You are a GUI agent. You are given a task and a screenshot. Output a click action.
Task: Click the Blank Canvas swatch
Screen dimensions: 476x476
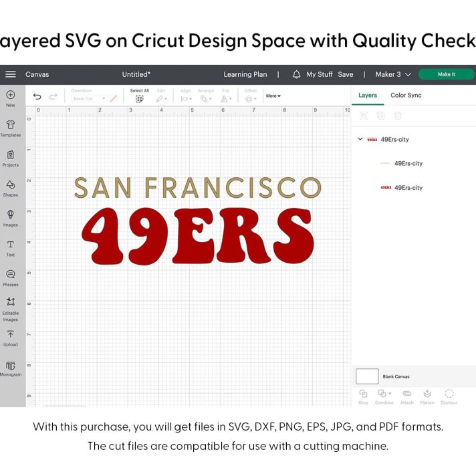367,376
